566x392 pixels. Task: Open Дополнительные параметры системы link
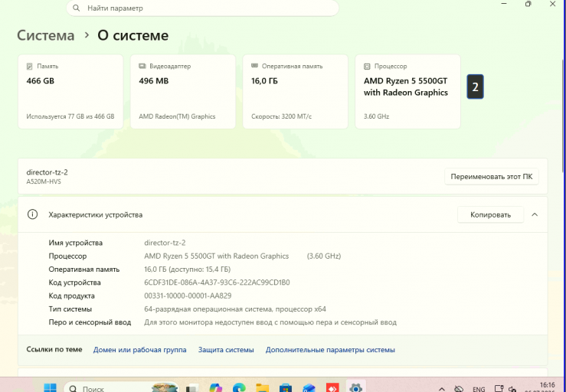tap(330, 350)
